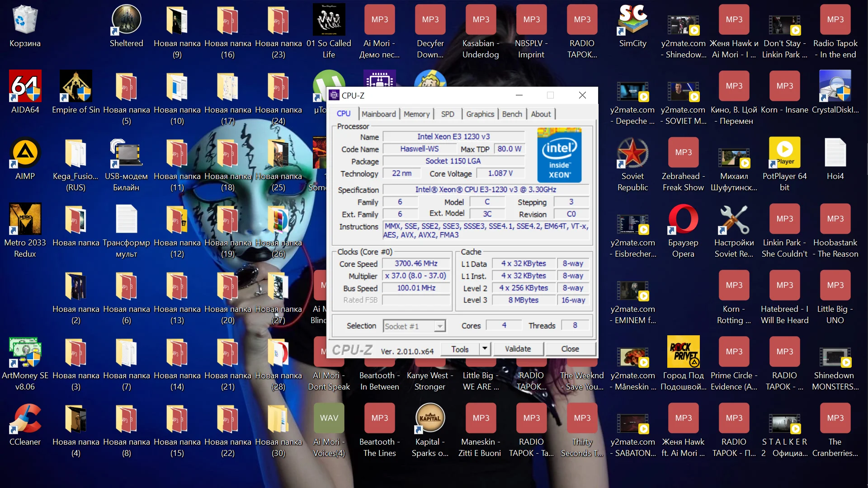The height and width of the screenshot is (488, 868).
Task: Switch to the Mainboard tab
Action: tap(378, 114)
